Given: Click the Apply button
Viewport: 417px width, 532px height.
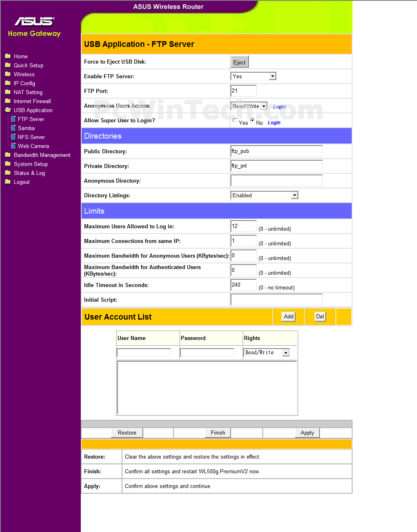Looking at the screenshot, I should tap(307, 433).
